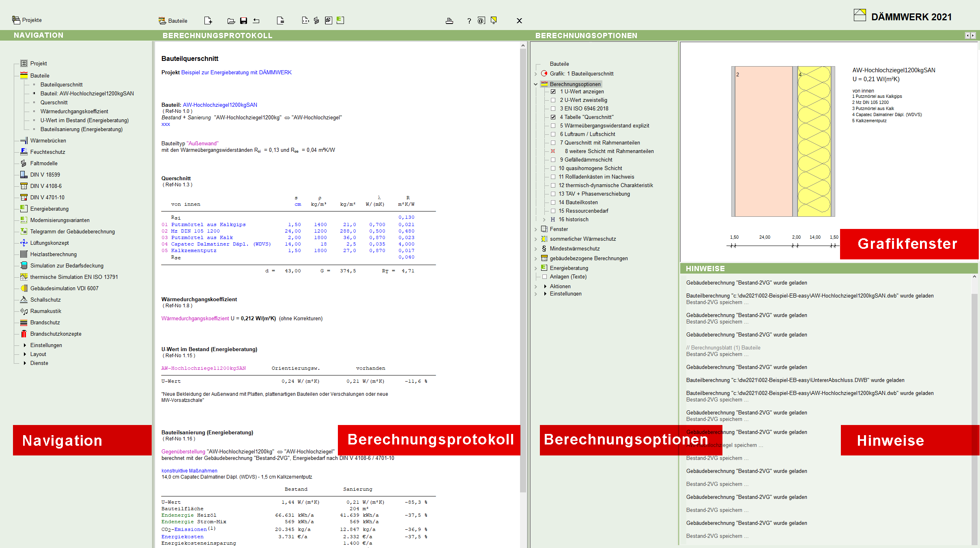Print using the printer icon

tap(449, 21)
